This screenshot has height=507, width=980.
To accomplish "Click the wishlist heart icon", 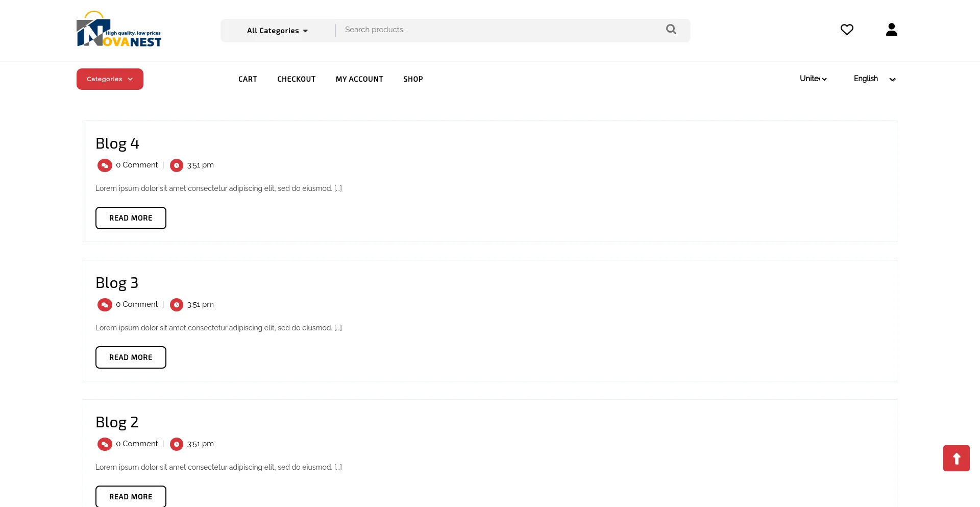I will click(x=847, y=30).
